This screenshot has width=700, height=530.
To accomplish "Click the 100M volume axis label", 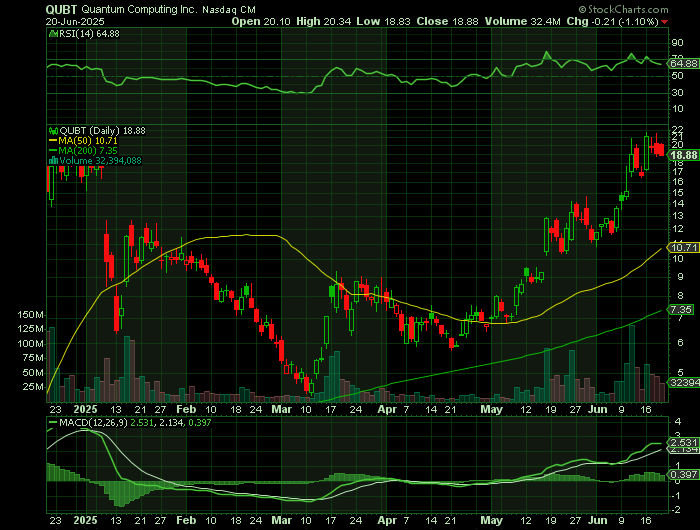I will 30,344.
